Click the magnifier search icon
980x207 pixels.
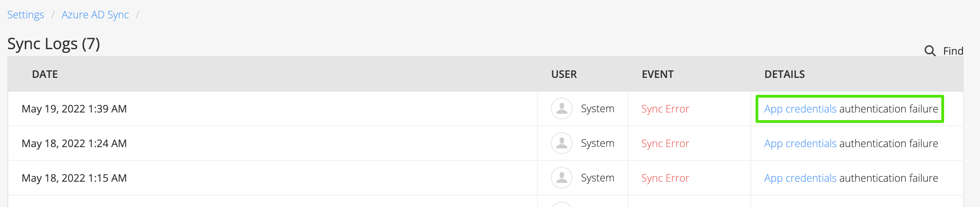tap(930, 51)
